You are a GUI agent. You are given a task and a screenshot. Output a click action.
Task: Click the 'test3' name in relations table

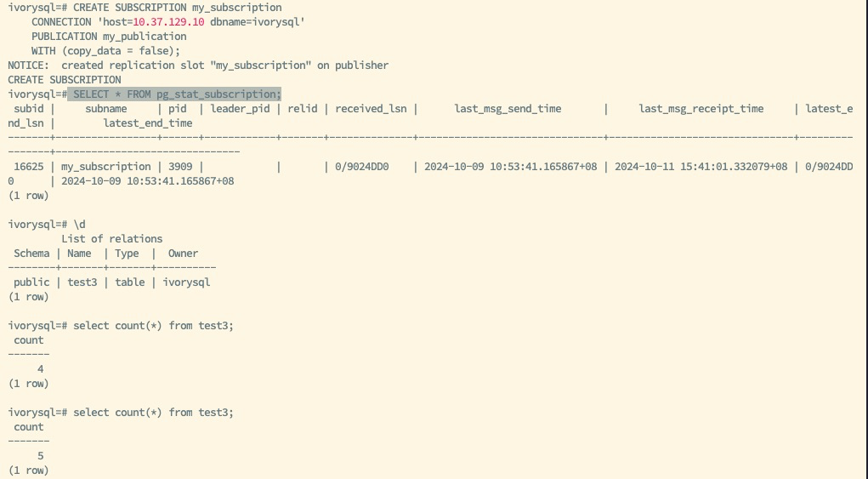tap(82, 282)
